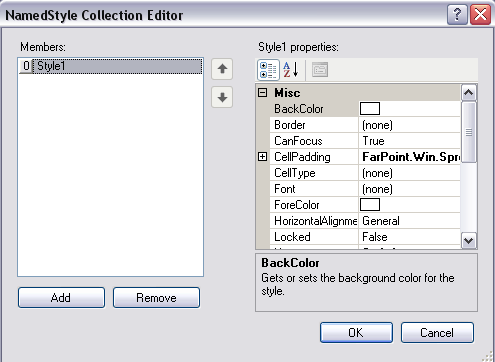Image resolution: width=495 pixels, height=362 pixels.
Task: Select the ForeColor property label
Action: 297,205
